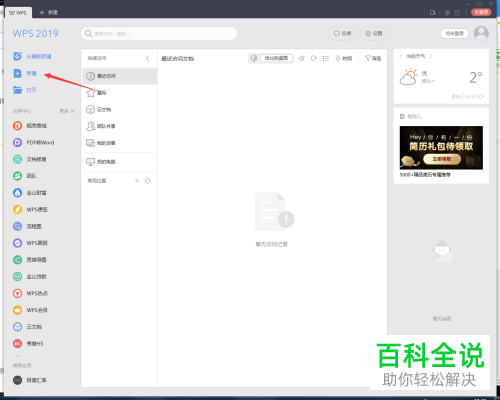Open 设置 settings

pos(374,33)
